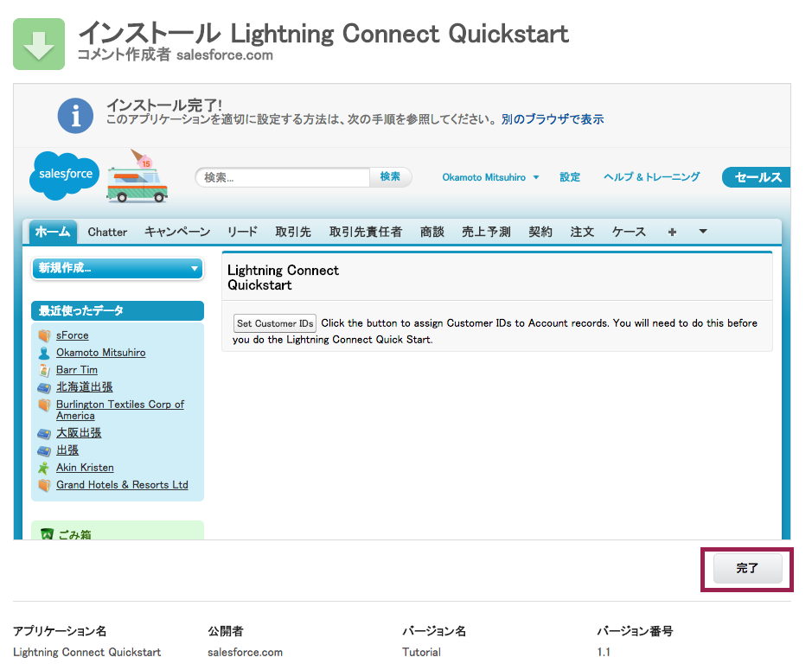The height and width of the screenshot is (670, 812).
Task: Switch to the 商談 tab
Action: pos(432,232)
